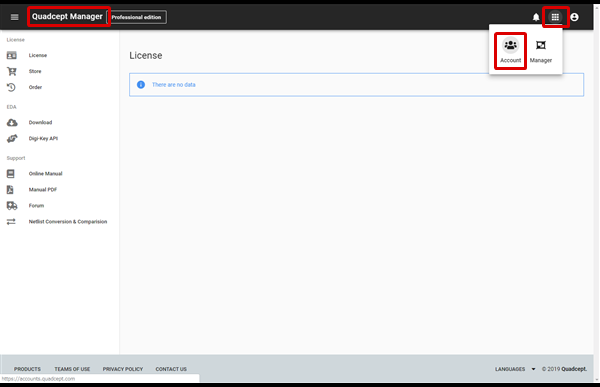
Task: Click the License page heading
Action: coord(146,56)
